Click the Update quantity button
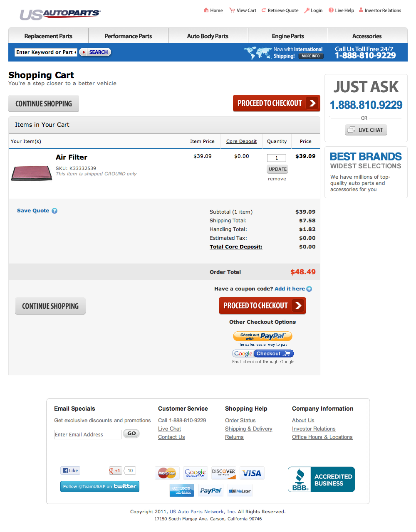 click(277, 169)
